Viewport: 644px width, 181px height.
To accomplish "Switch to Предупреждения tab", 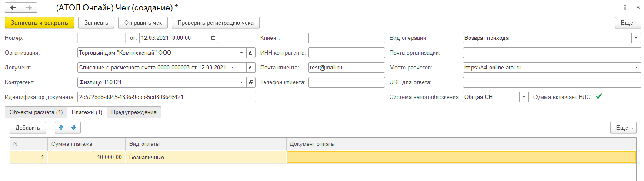I will coord(134,112).
